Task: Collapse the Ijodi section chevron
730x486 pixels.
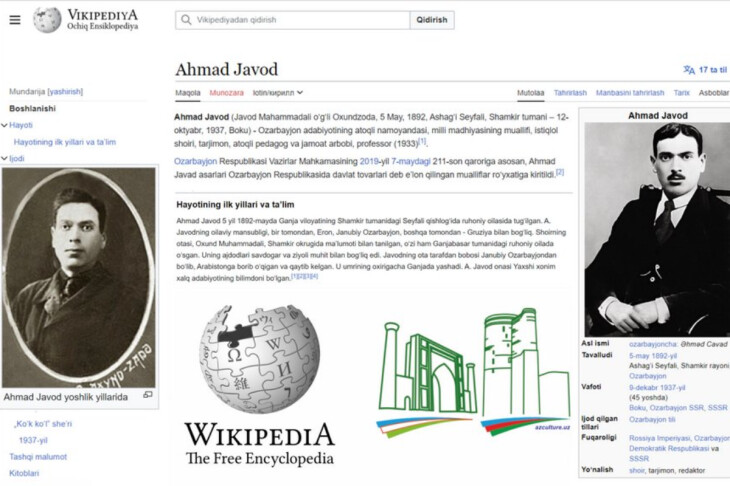Action: pyautogui.click(x=4, y=159)
